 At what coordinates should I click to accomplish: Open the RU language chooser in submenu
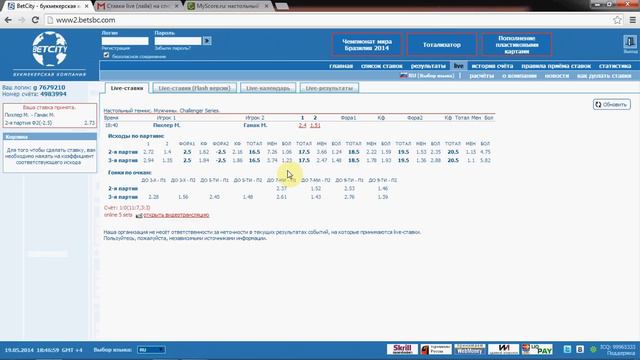[427, 76]
